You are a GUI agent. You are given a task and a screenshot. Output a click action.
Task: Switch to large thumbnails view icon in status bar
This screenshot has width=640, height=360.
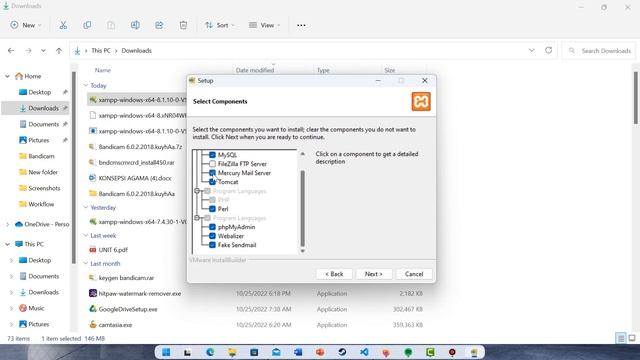632,338
